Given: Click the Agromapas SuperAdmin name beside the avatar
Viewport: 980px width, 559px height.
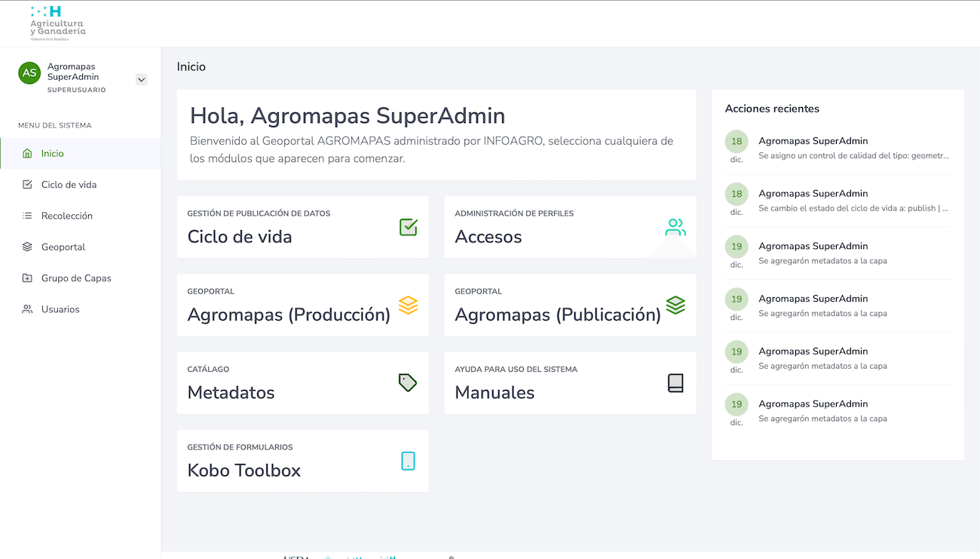Looking at the screenshot, I should [x=73, y=72].
